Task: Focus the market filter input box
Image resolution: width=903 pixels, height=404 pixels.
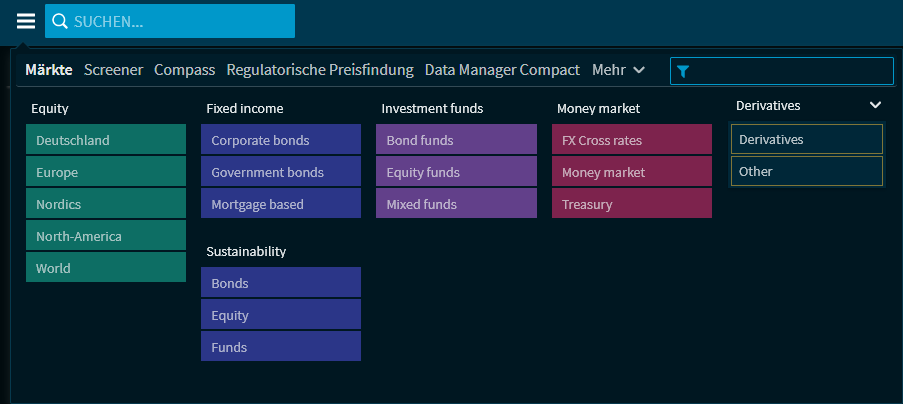Action: 790,71
